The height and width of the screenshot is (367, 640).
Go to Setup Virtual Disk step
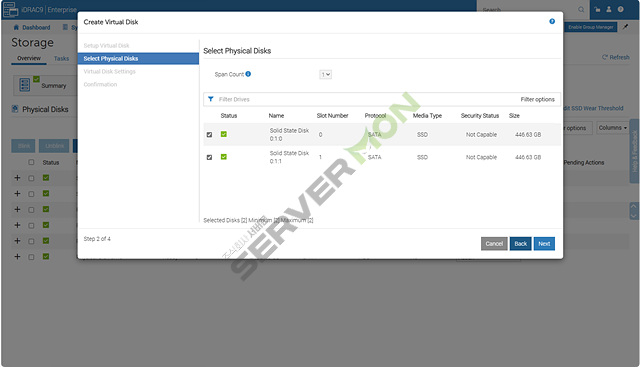(106, 45)
